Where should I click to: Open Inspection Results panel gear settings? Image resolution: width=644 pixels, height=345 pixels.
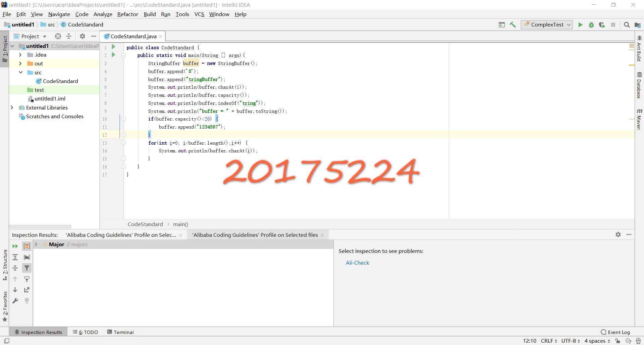618,234
